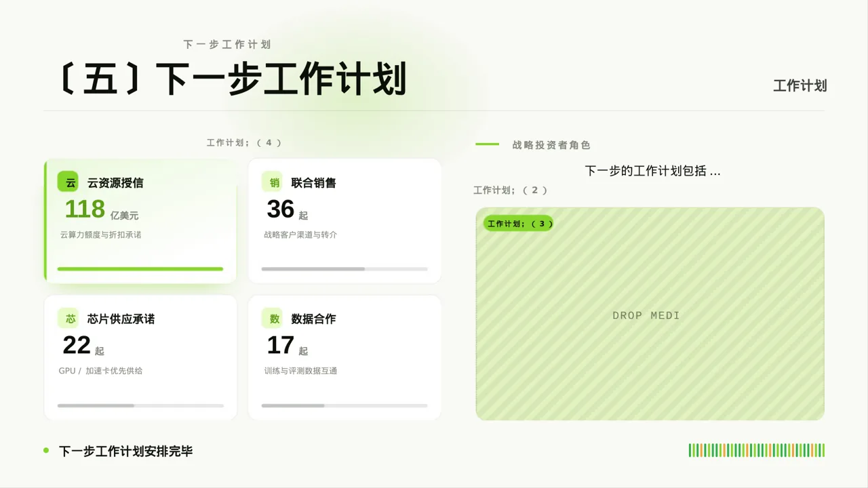Click the 36 value in 联合销售

281,209
